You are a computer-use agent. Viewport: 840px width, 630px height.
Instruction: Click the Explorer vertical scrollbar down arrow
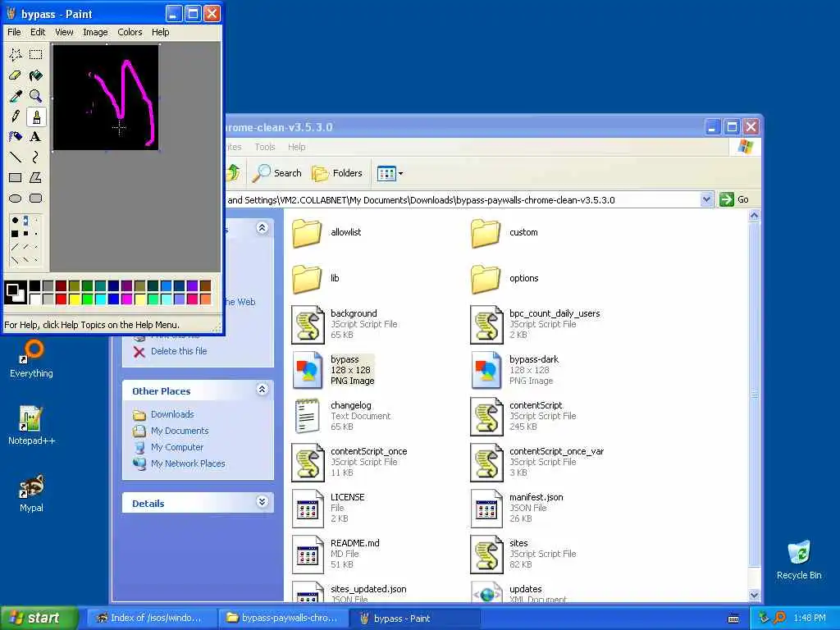coord(755,595)
